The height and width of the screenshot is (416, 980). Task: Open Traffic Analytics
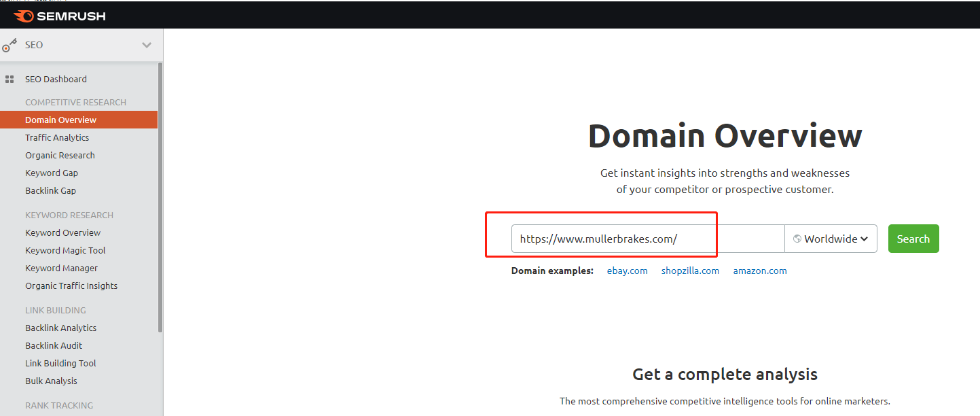point(57,137)
